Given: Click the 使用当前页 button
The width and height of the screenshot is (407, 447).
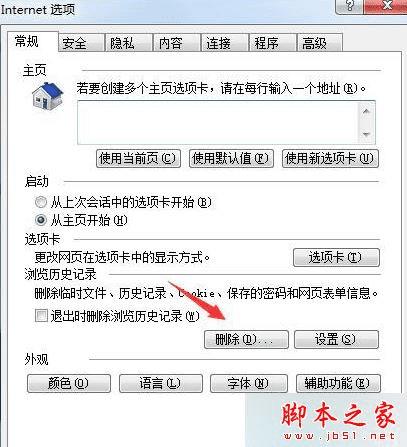Looking at the screenshot, I should pos(138,158).
